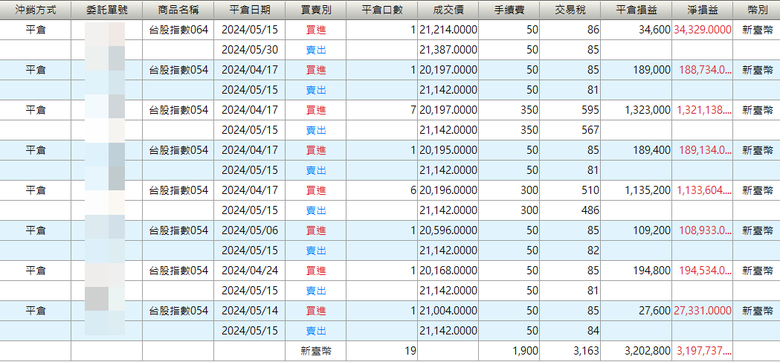
Task: Click the 188,734.0... net profit cell
Action: 702,70
